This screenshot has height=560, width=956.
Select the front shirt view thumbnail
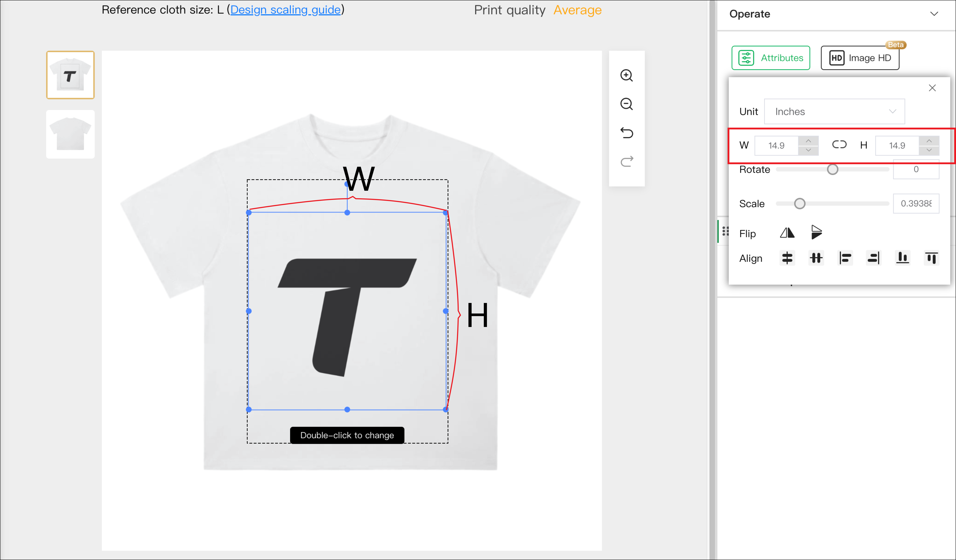click(x=70, y=75)
